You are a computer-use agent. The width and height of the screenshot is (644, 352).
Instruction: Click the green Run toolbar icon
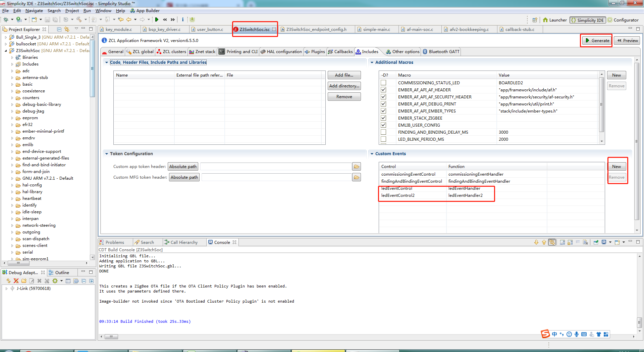click(x=19, y=19)
